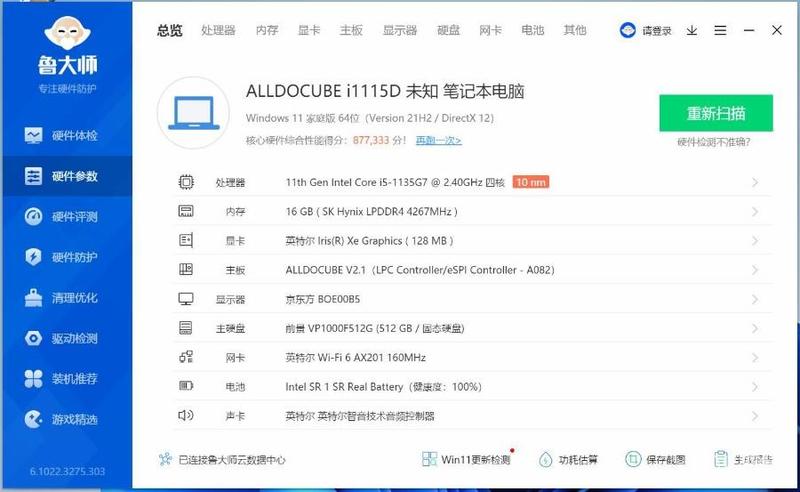Switch to the 网卡 tab
The height and width of the screenshot is (492, 800).
(490, 31)
